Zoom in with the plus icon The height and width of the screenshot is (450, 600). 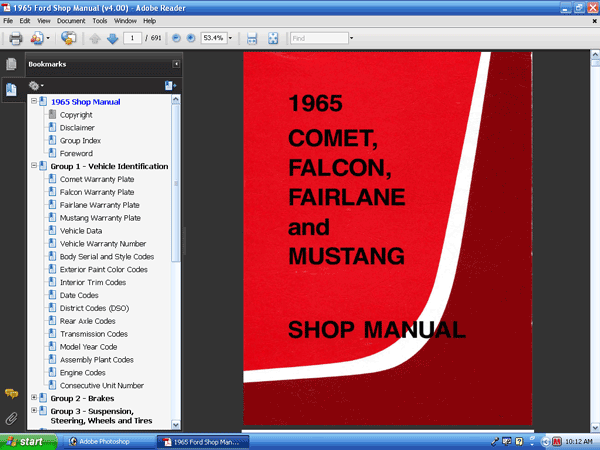191,38
